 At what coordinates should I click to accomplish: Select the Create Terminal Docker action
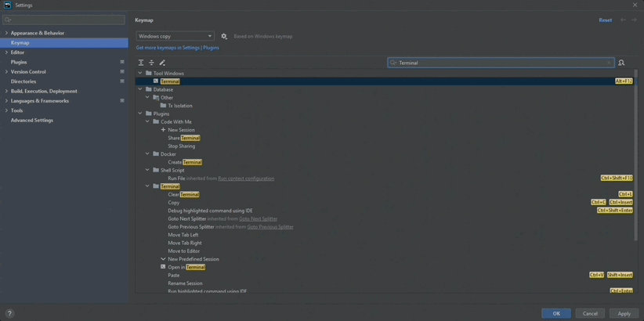click(x=185, y=162)
